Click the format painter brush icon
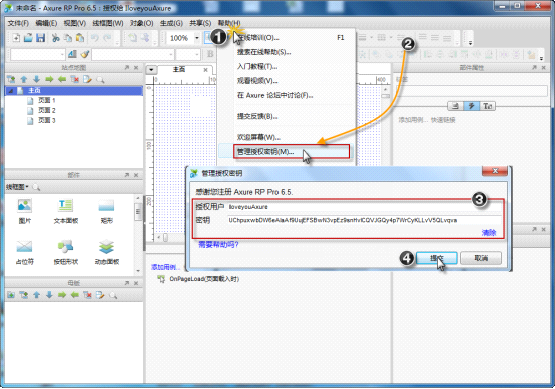Image resolution: width=555 pixels, height=389 pixels. click(85, 54)
